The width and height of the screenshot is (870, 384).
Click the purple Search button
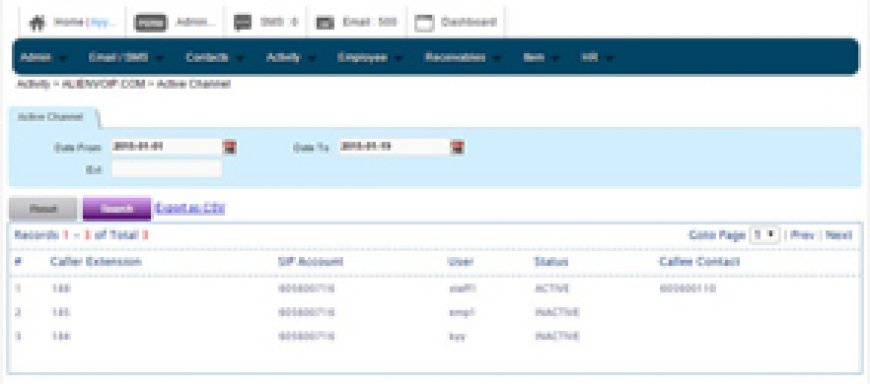pos(117,209)
